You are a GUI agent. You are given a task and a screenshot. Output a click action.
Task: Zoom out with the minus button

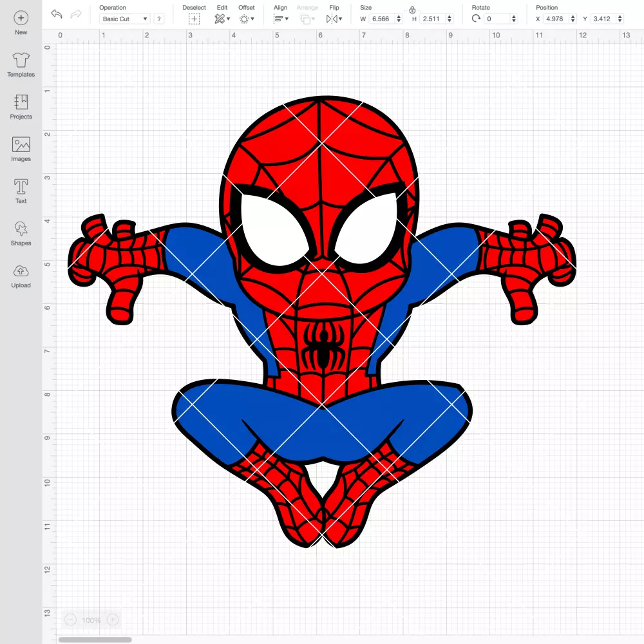71,620
